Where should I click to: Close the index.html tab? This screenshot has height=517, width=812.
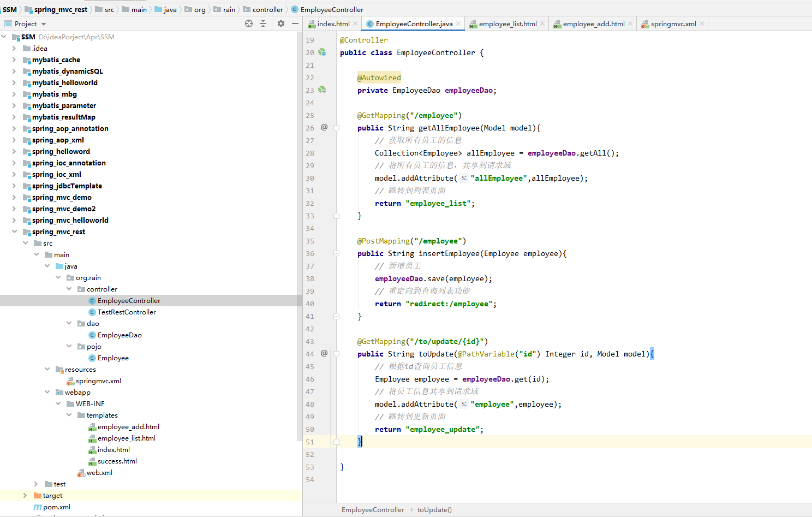pyautogui.click(x=355, y=23)
